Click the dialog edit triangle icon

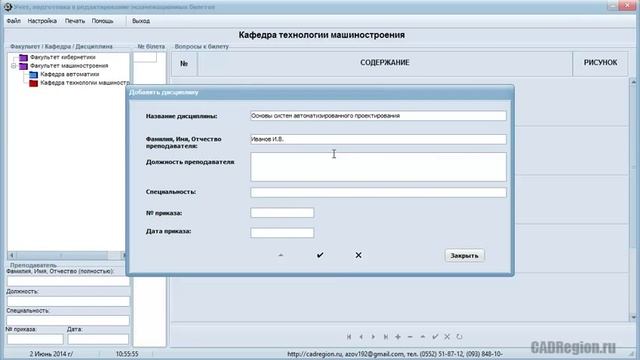tap(280, 255)
